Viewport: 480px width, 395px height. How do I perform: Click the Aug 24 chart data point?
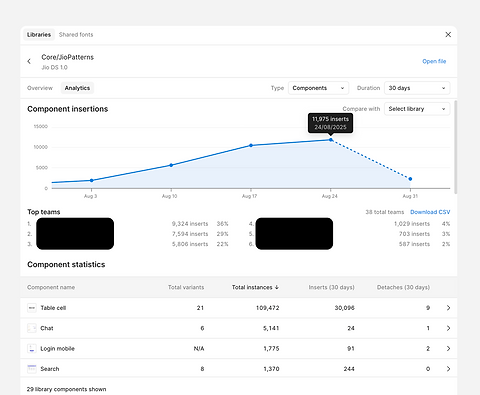[331, 140]
